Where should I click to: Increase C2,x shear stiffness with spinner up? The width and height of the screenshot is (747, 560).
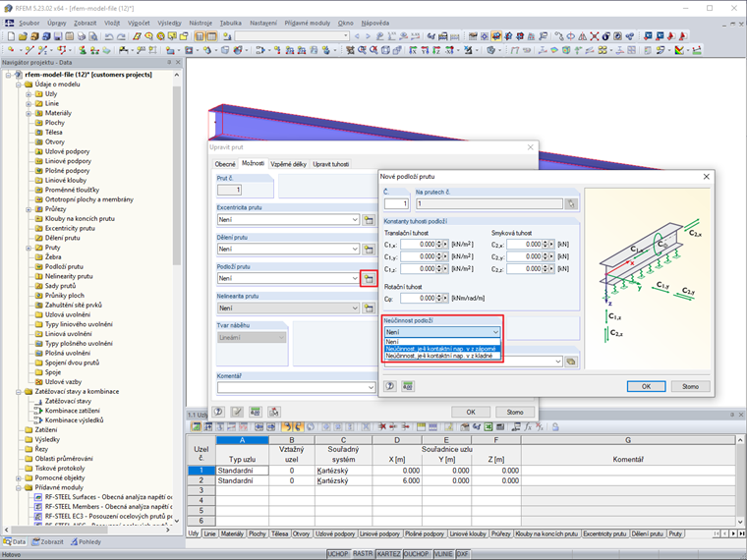pyautogui.click(x=546, y=242)
